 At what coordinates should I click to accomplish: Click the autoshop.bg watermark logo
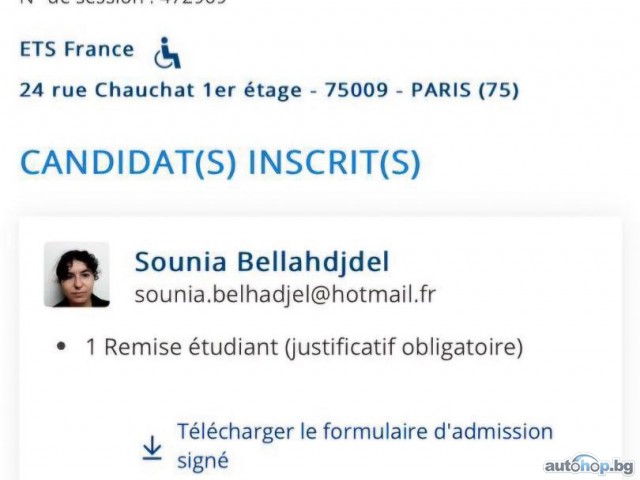point(589,465)
